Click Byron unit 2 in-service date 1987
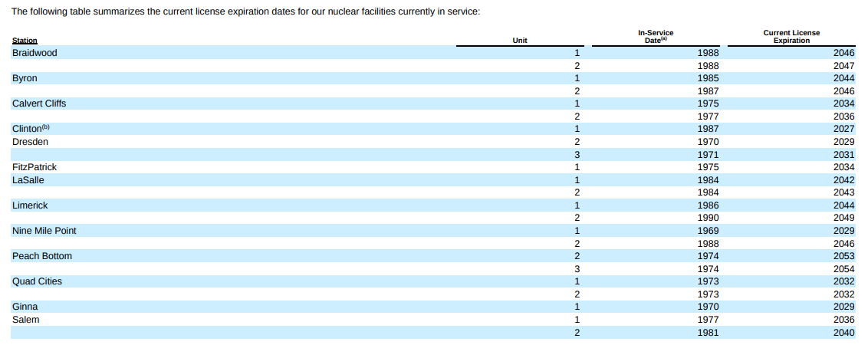 click(x=708, y=90)
